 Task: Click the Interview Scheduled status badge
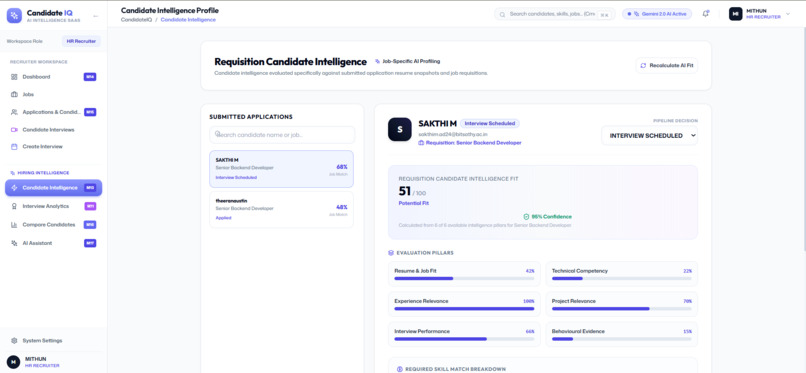490,123
